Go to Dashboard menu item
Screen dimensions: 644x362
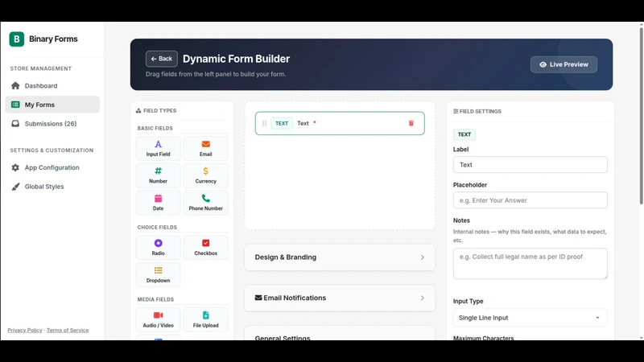52,85
